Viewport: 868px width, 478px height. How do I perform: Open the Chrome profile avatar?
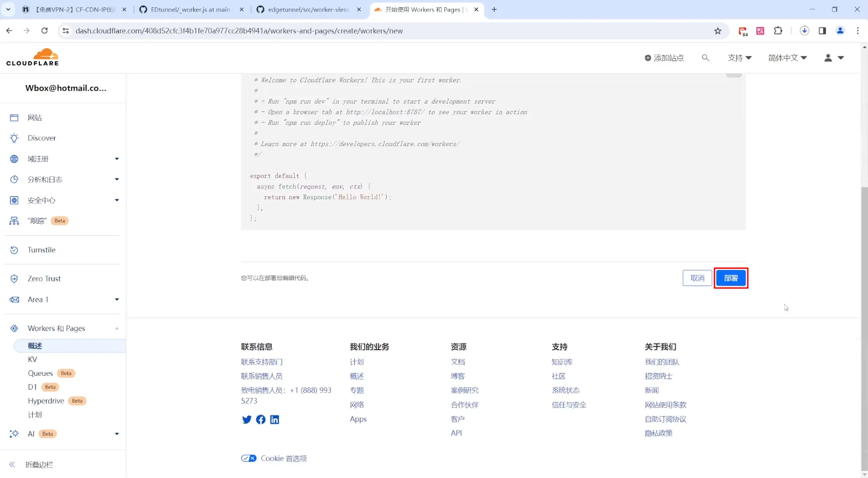pos(840,31)
